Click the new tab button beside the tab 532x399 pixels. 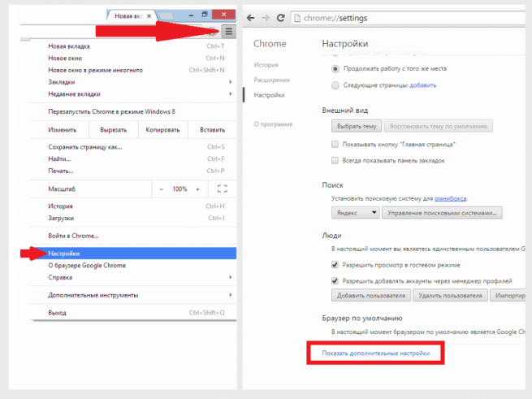coord(167,15)
